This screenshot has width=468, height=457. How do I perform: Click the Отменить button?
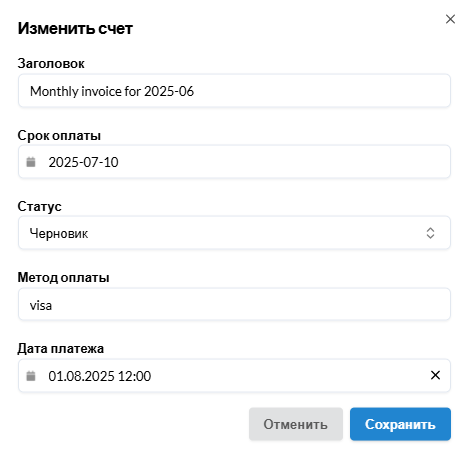tap(296, 424)
